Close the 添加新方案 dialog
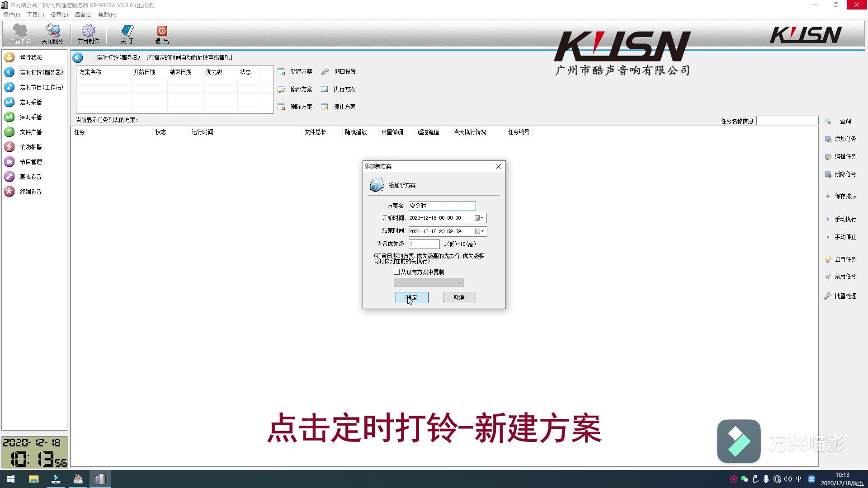 [x=499, y=166]
